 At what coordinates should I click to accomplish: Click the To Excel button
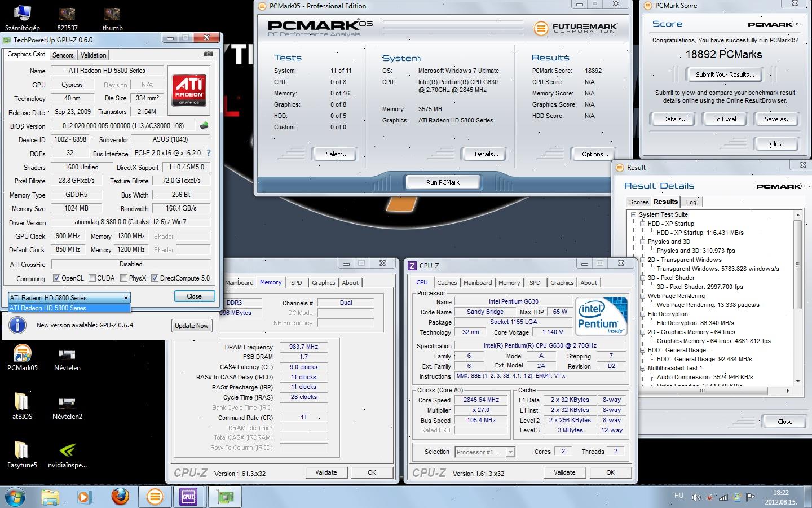tap(725, 119)
